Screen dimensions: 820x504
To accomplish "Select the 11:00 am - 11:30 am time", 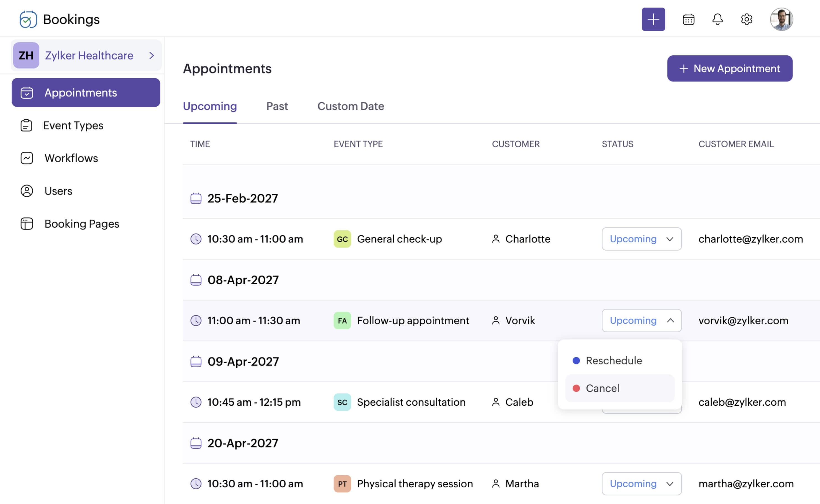I will pyautogui.click(x=253, y=321).
